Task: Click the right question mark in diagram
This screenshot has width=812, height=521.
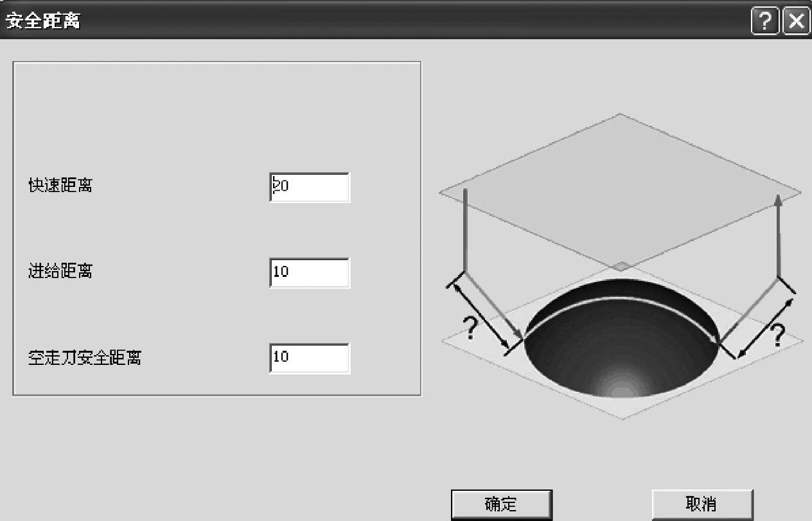Action: [777, 335]
